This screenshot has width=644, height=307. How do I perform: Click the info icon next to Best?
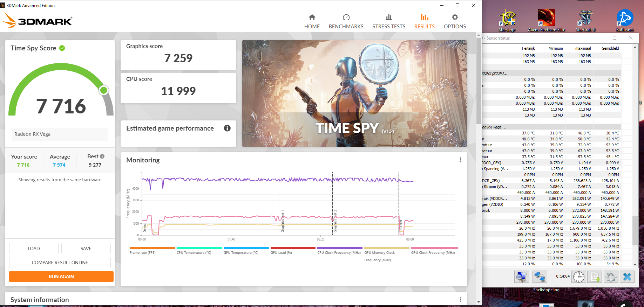coord(102,156)
